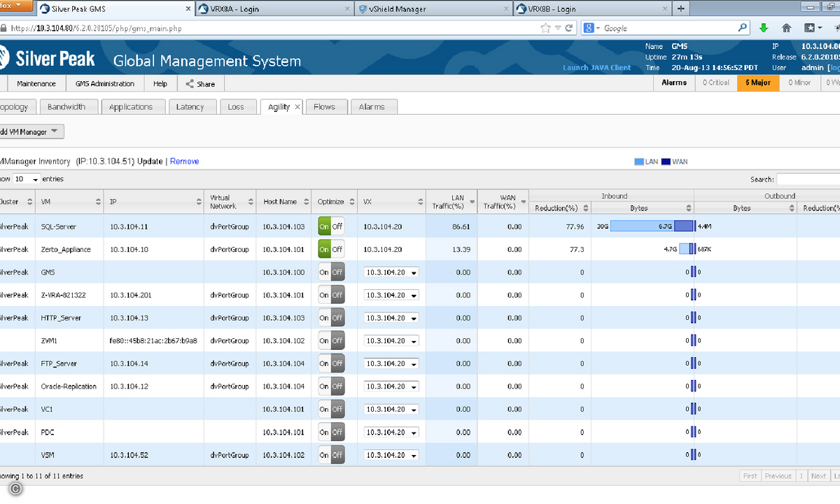Click the Remove link for VMManager Inventory

click(x=184, y=162)
